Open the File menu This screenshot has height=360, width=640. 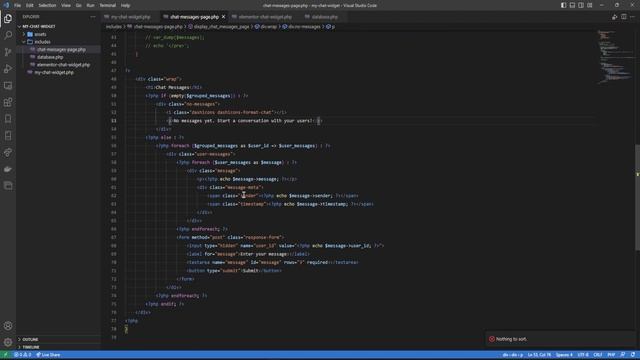coord(18,5)
